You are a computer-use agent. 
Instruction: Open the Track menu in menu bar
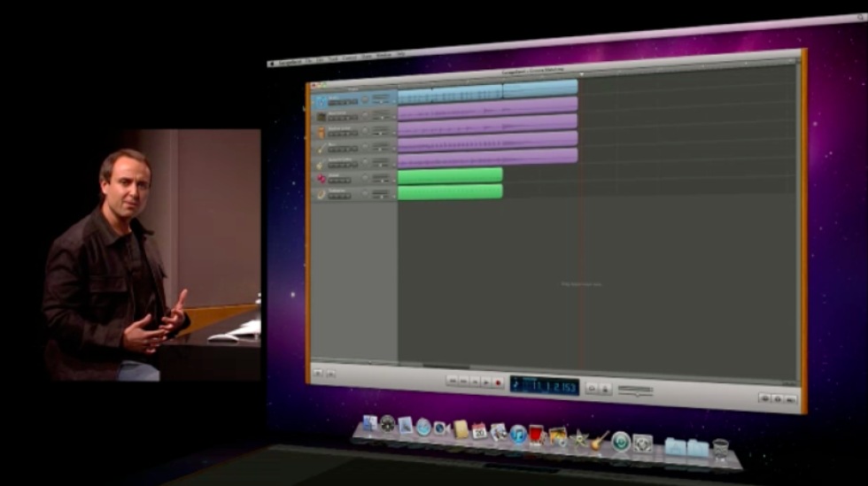click(334, 59)
